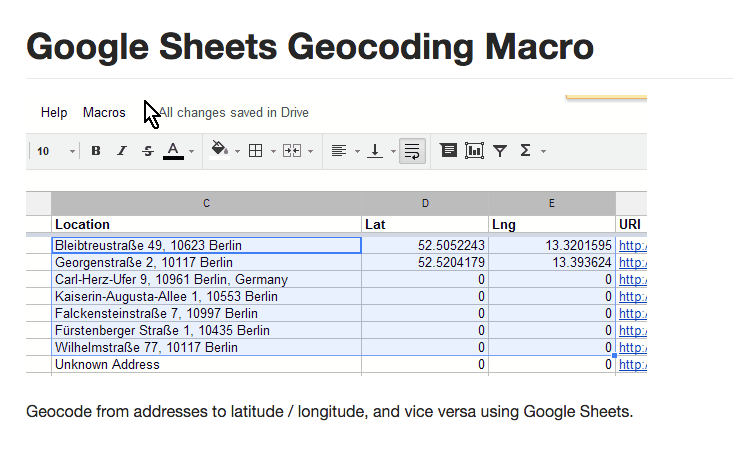Select the Carl-Herz-Ufer 9 address cell
The image size is (733, 458).
(x=206, y=279)
